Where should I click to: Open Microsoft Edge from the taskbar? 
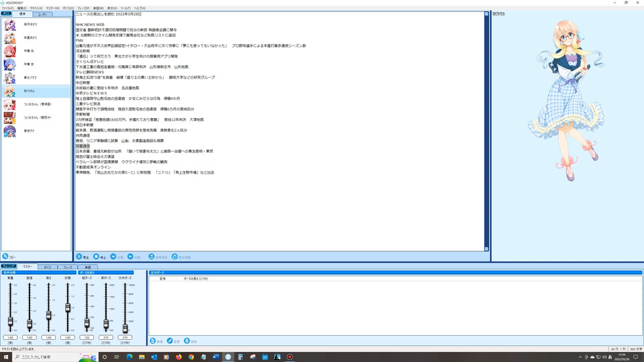coord(129,357)
